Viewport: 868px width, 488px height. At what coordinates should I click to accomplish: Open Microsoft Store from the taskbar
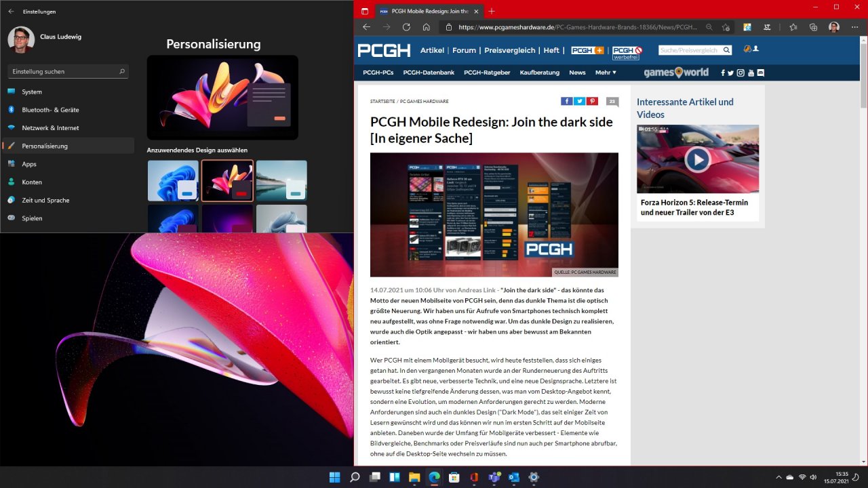pyautogui.click(x=454, y=477)
